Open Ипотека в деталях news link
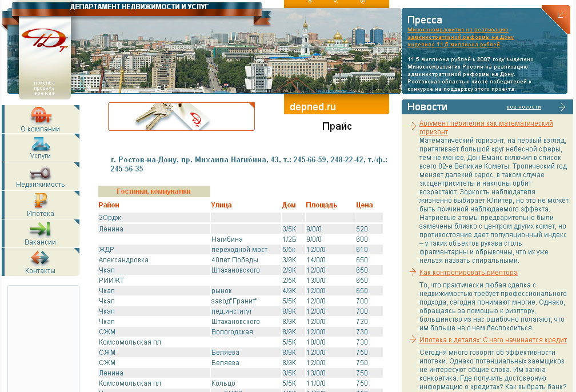 (493, 340)
